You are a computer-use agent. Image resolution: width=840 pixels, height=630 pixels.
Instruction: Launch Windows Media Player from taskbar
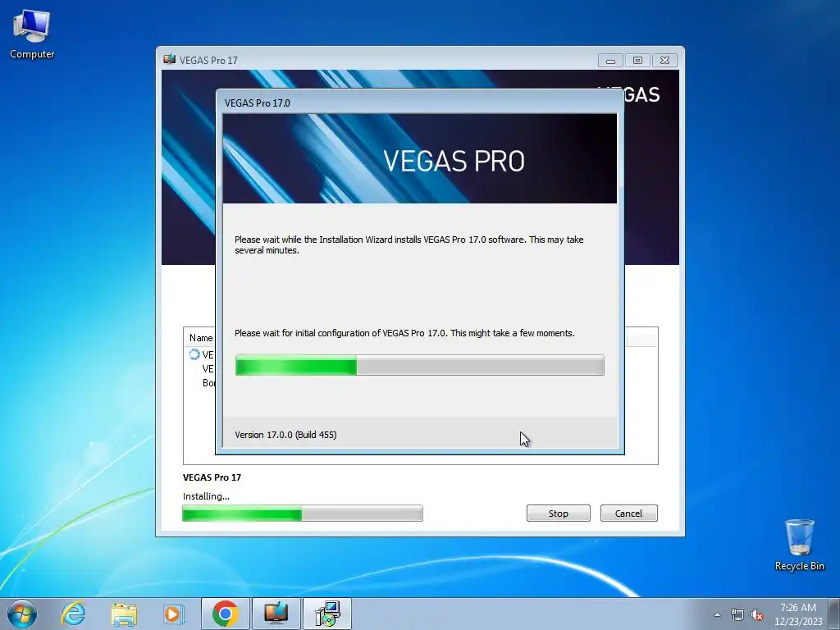click(173, 614)
